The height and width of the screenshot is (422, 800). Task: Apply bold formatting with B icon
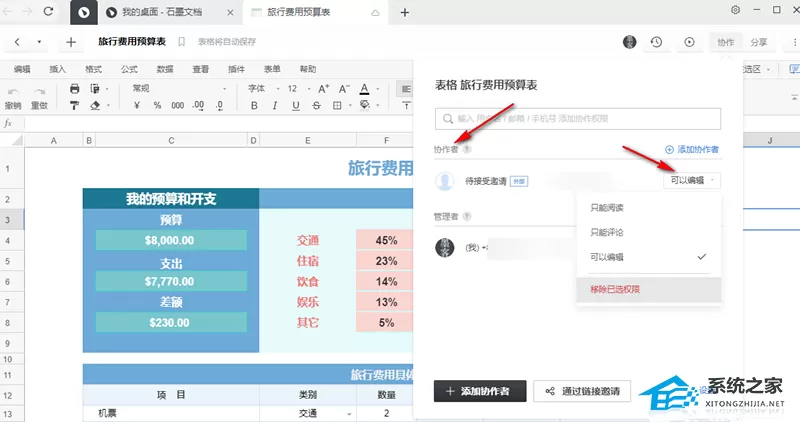(x=254, y=106)
